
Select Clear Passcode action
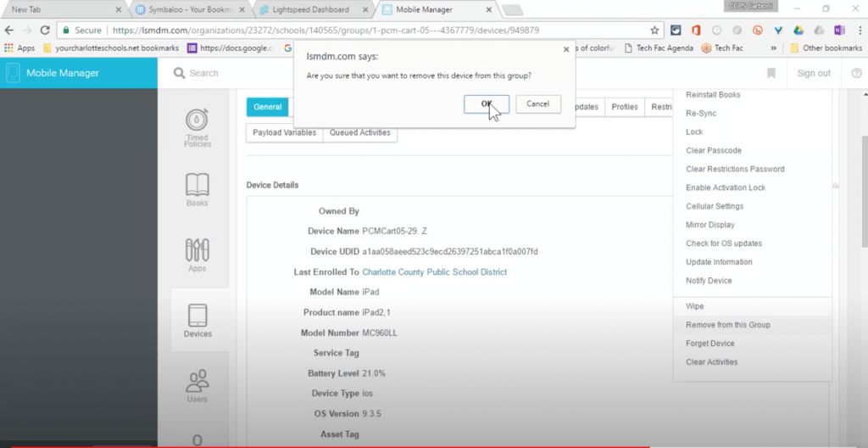click(714, 150)
